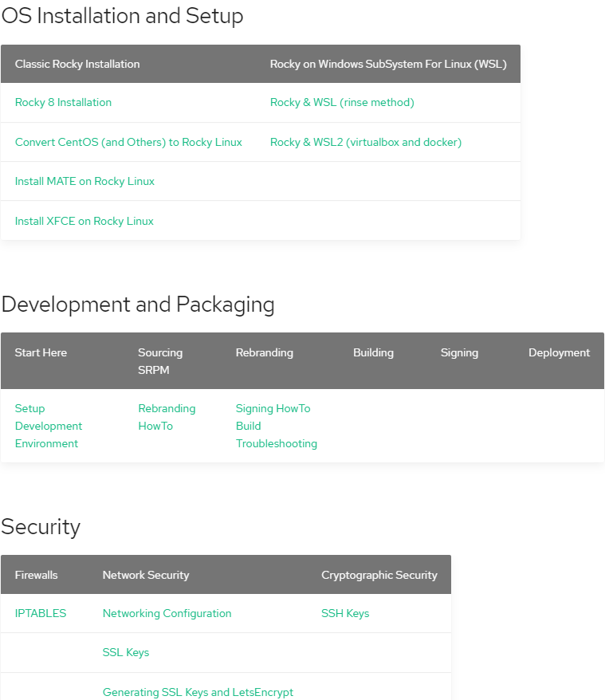The image size is (605, 700).
Task: Open the Rebranding HowTo link
Action: click(167, 417)
